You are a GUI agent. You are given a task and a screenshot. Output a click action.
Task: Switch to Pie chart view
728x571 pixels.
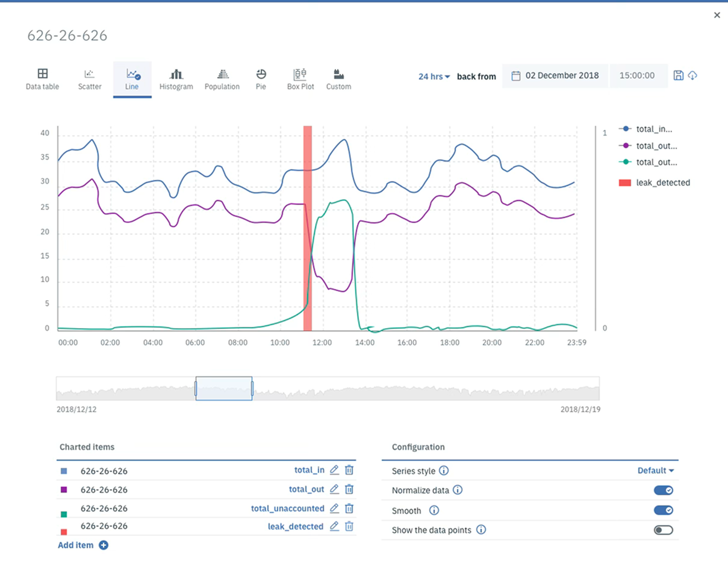[261, 80]
